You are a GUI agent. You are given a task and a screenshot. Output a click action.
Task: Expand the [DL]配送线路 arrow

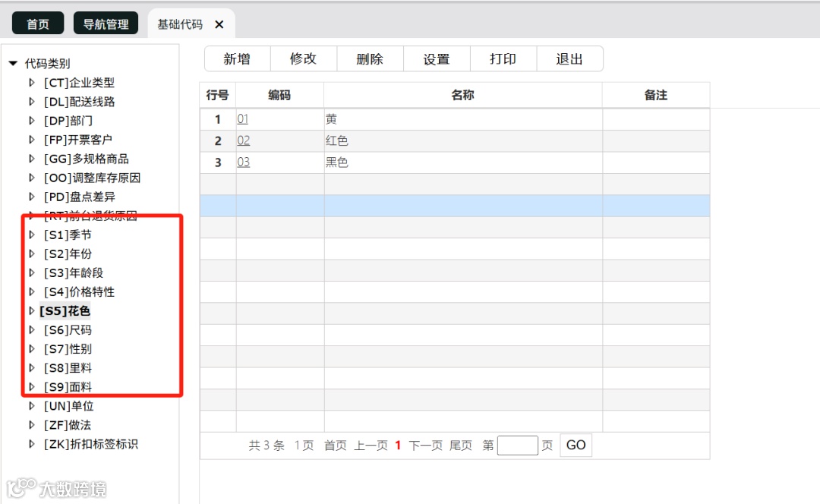tap(31, 102)
